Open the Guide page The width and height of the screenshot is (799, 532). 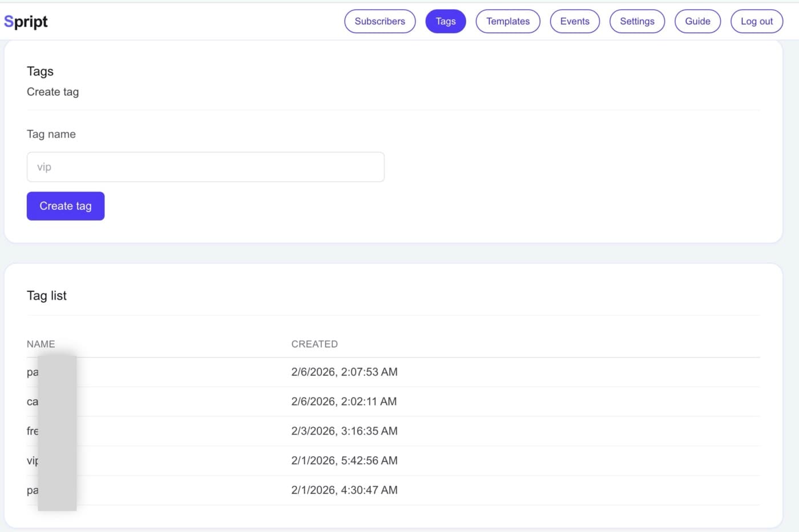tap(697, 22)
